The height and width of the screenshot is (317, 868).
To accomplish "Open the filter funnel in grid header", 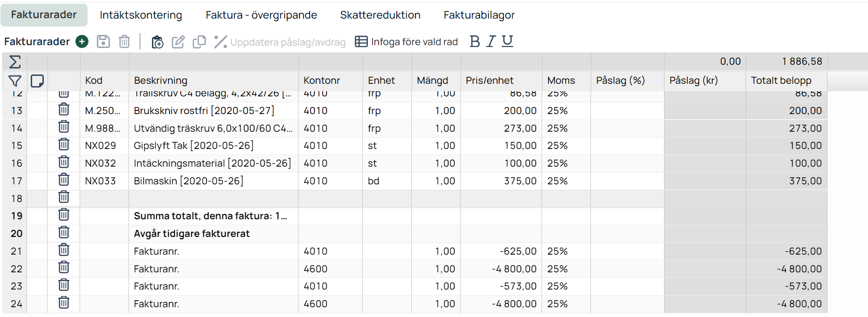I will click(15, 81).
